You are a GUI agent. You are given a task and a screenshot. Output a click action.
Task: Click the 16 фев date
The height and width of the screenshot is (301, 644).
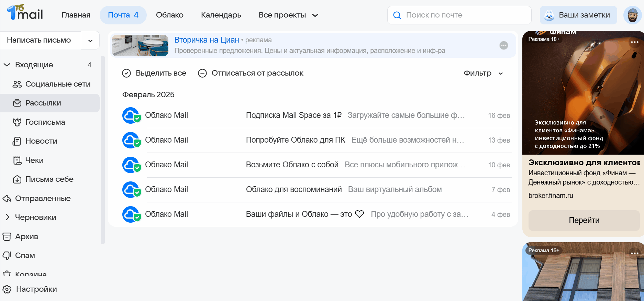(x=499, y=115)
